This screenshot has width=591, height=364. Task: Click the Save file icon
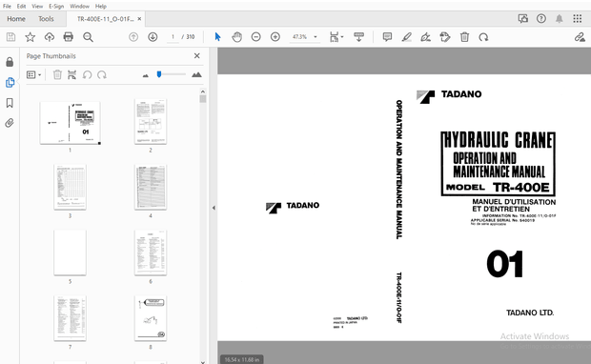10,37
